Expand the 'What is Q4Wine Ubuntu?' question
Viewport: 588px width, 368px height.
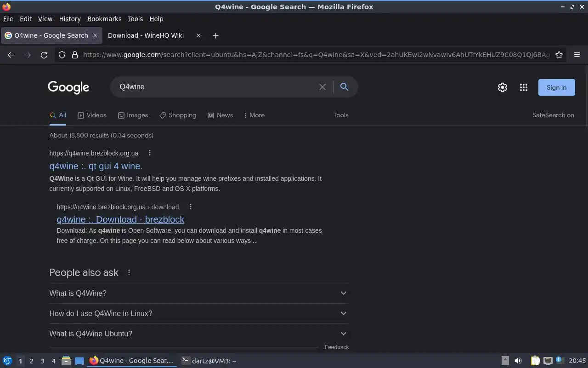199,333
